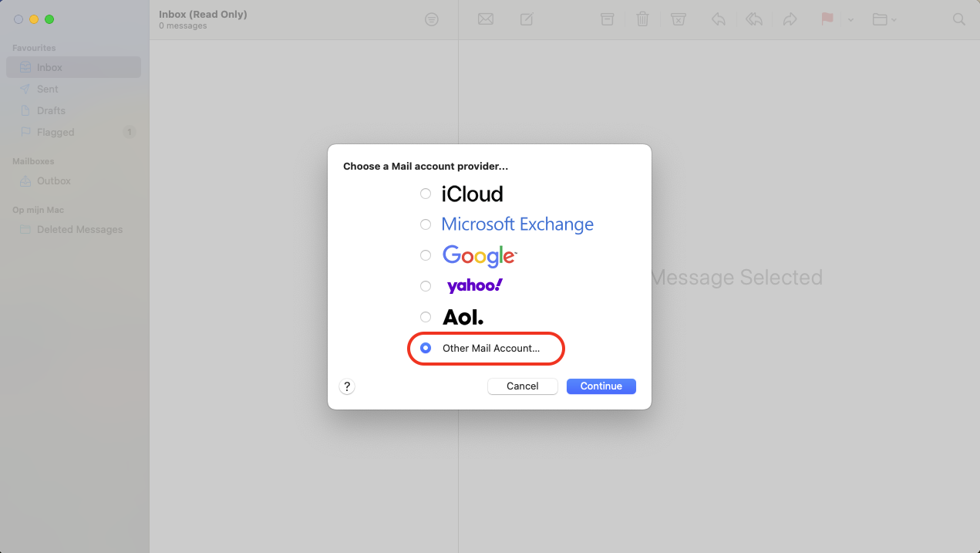The height and width of the screenshot is (553, 980).
Task: Open the Sent mailbox
Action: click(46, 89)
